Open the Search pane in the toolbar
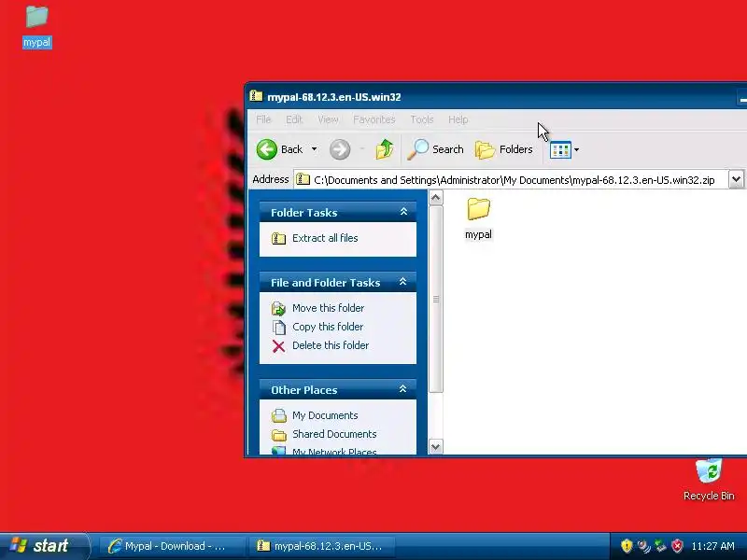This screenshot has width=747, height=560. [x=435, y=149]
